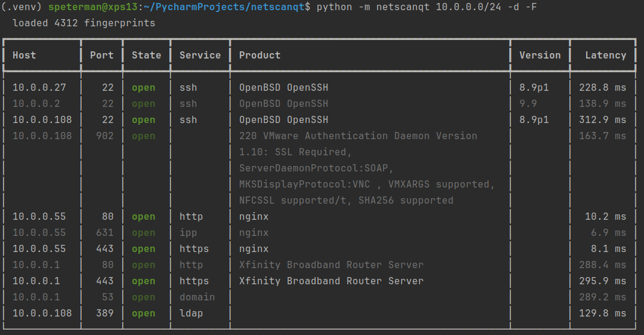
Task: Click the MKSDisplayProtocol:VNC line
Action: coord(367,185)
